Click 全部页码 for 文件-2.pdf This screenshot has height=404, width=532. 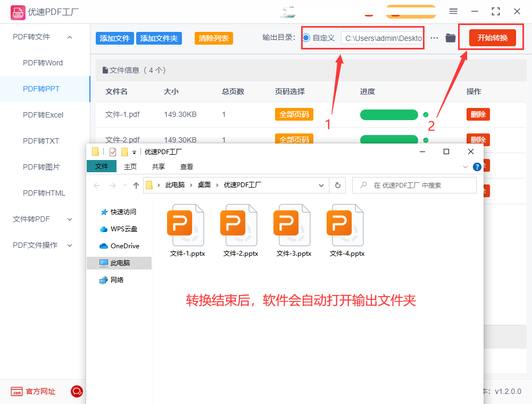point(294,139)
